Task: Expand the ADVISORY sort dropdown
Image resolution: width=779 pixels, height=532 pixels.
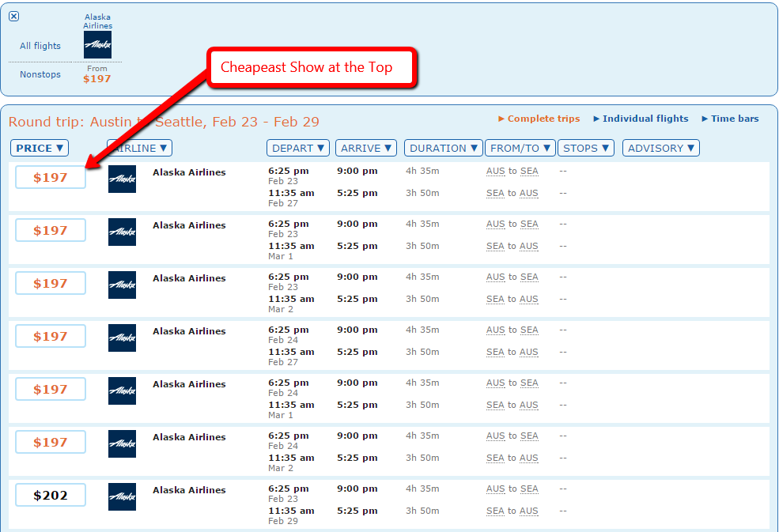Action: coord(660,148)
